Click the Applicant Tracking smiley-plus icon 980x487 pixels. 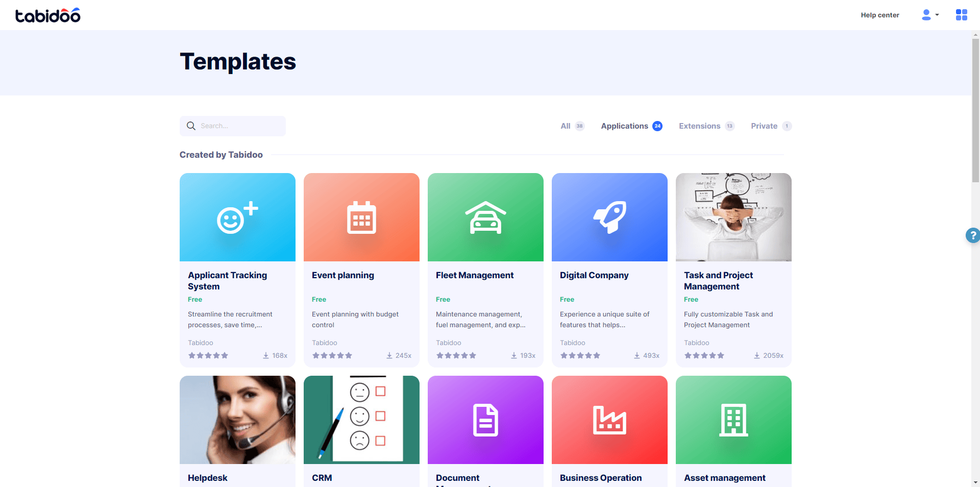point(237,217)
